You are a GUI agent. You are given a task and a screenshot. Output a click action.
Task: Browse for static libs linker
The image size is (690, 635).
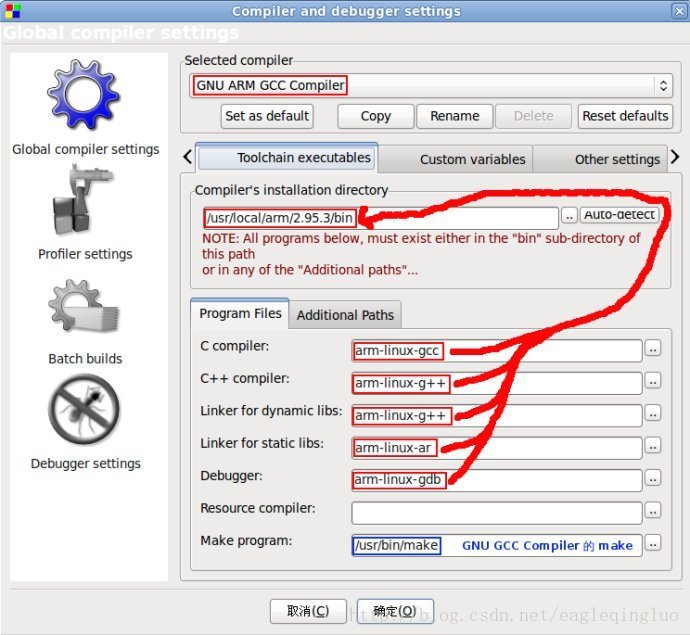point(653,446)
